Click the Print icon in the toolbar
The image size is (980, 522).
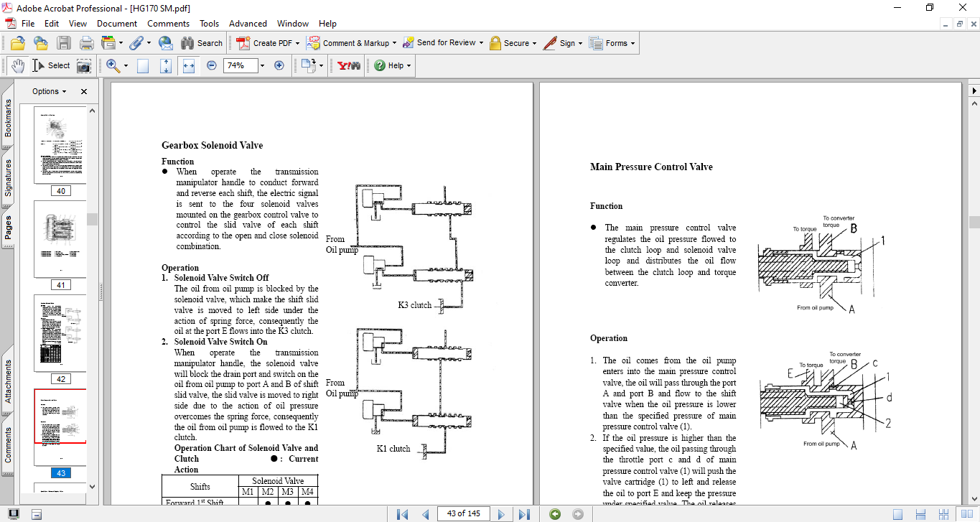pos(86,43)
